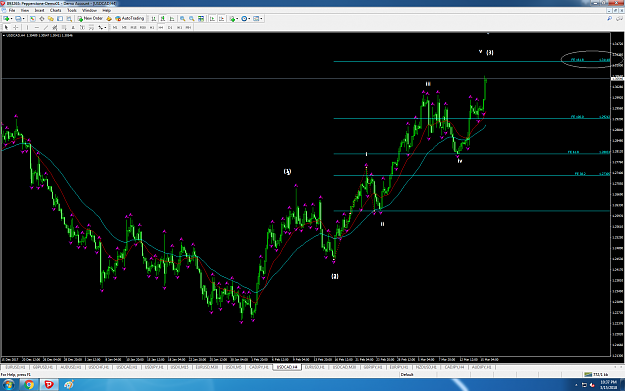Open the Windows Start menu

8,385
